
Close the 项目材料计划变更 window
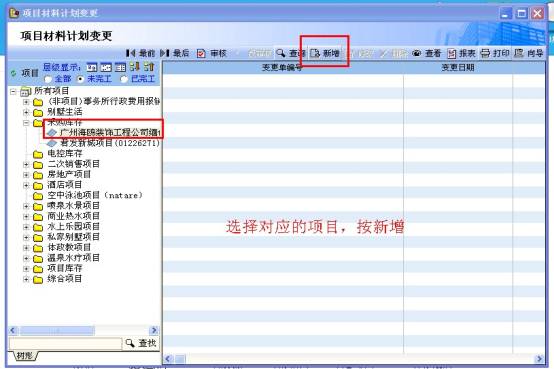click(537, 13)
